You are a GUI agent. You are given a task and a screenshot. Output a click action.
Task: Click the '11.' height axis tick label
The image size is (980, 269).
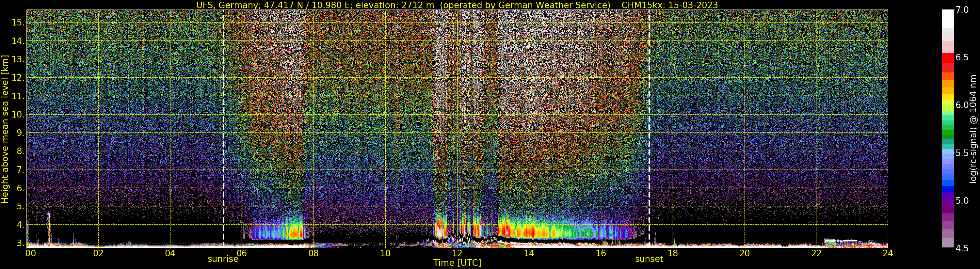click(18, 96)
